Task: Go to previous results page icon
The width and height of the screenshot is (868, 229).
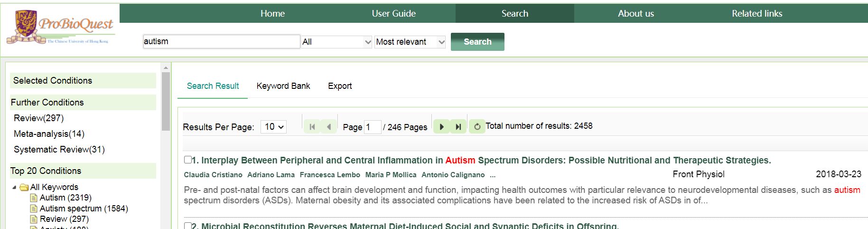Action: (328, 127)
